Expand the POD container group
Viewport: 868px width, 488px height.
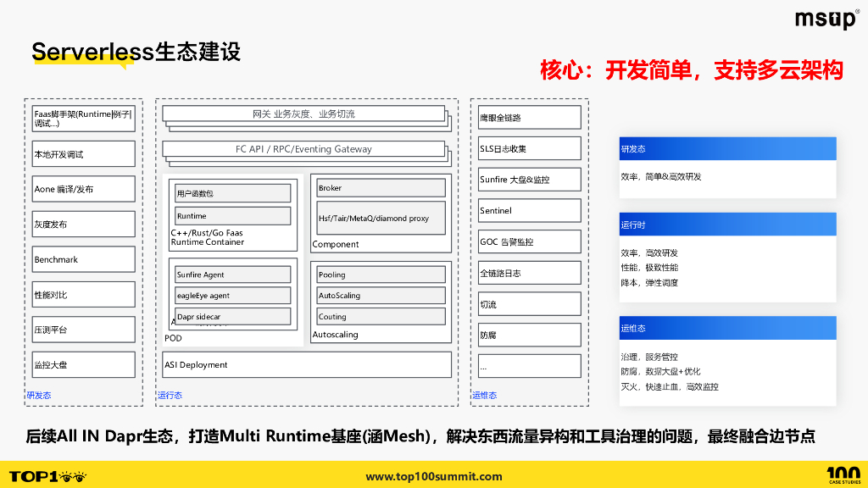[174, 336]
